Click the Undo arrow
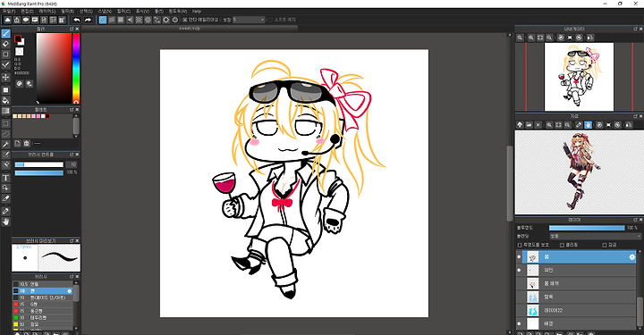Image resolution: width=644 pixels, height=335 pixels. click(x=77, y=20)
